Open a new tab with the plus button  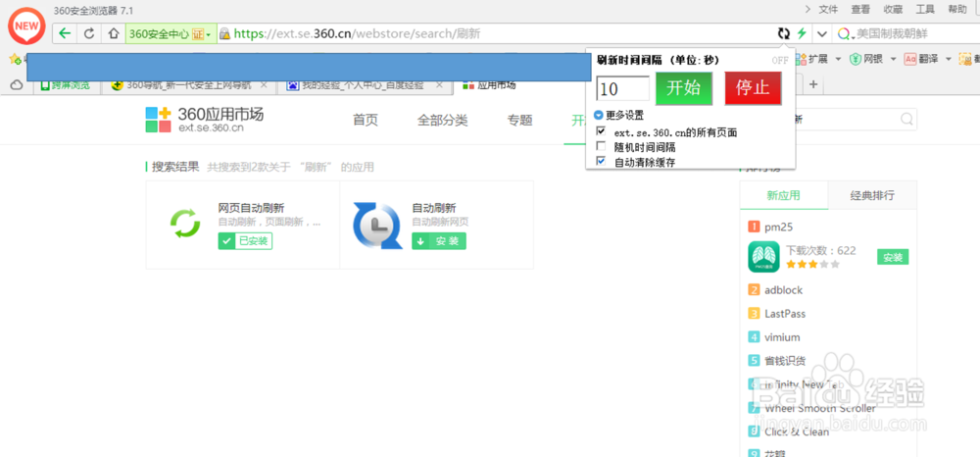point(813,84)
